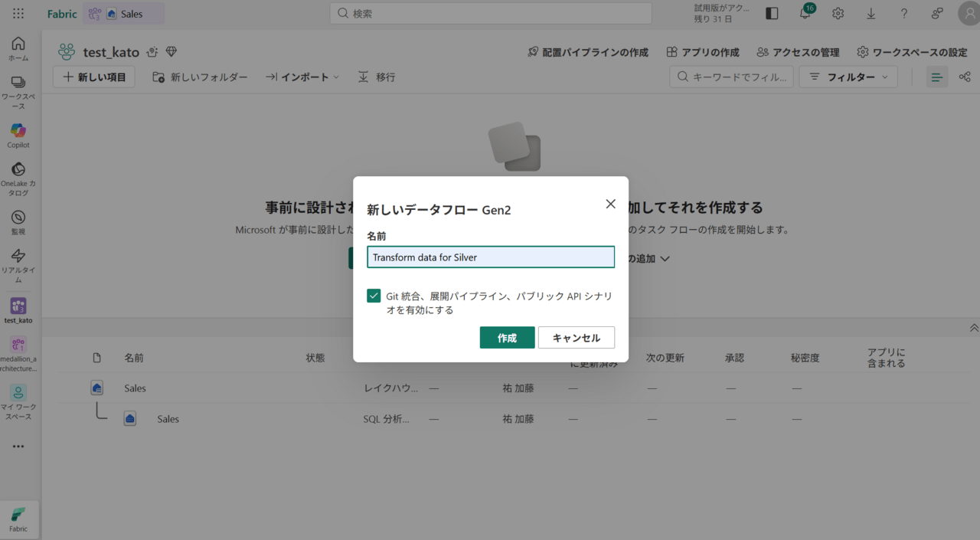Collapse the task flow panel chevron
980x540 pixels.
(x=974, y=328)
